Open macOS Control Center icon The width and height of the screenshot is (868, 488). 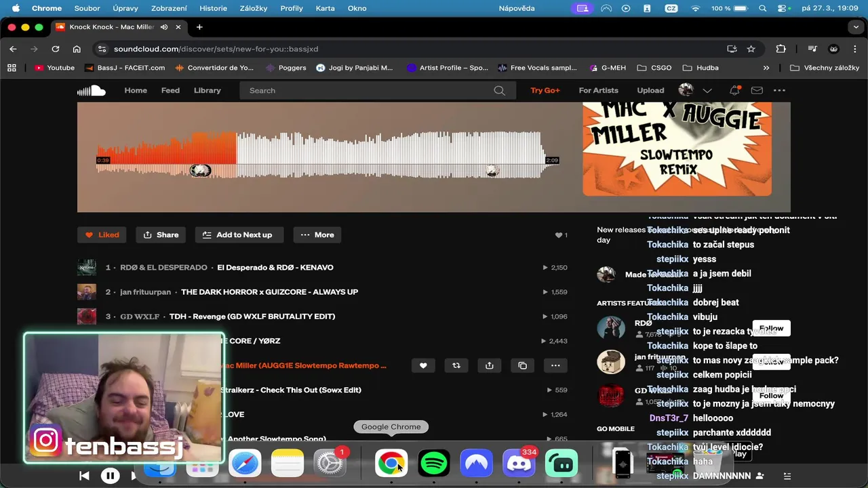pos(783,8)
